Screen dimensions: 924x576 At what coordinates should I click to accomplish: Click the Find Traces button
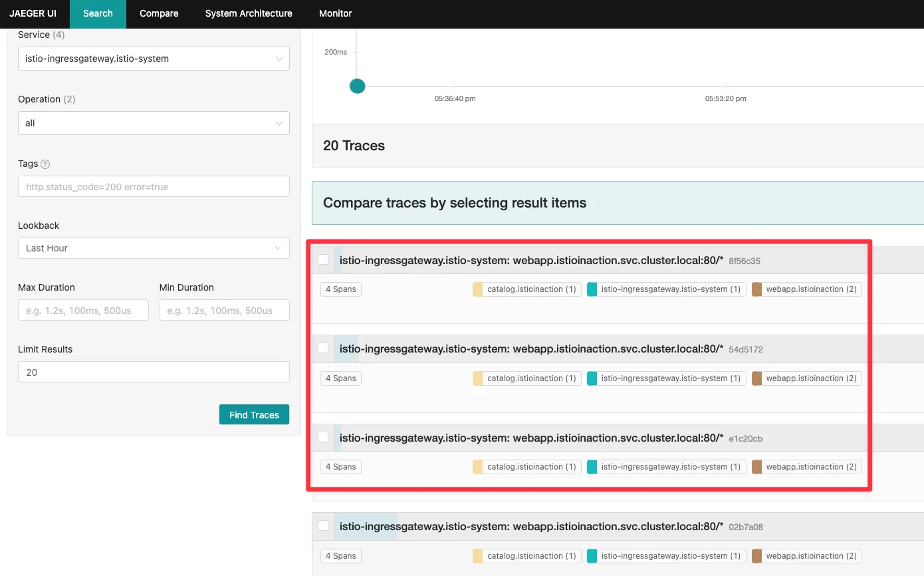254,414
